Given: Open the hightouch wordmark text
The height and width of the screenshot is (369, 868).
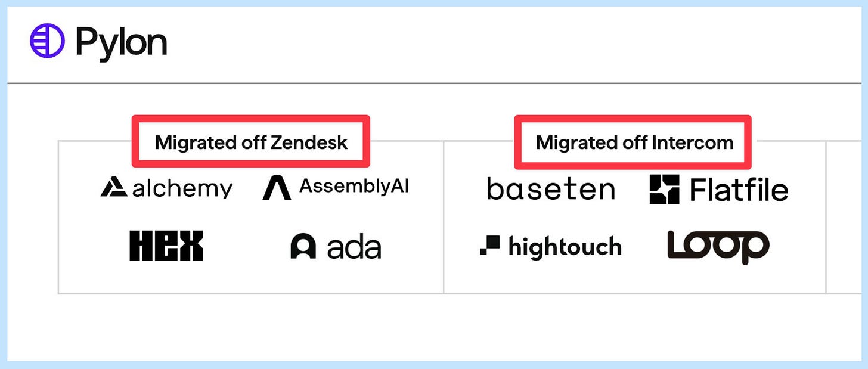Looking at the screenshot, I should pos(565,246).
